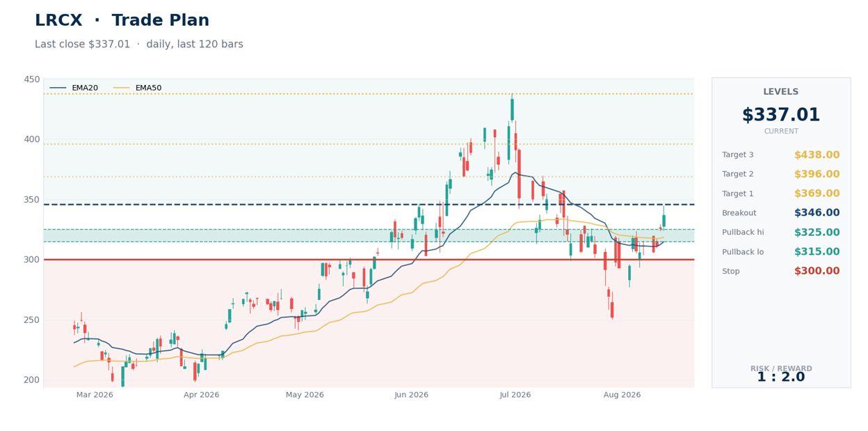Click the Breakout label
This screenshot has width=868, height=431.
click(739, 213)
